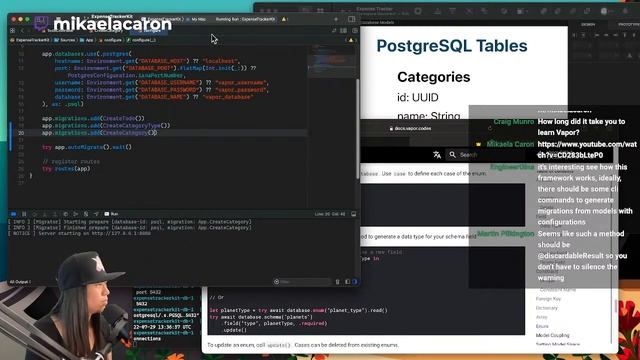Click the Environment Overrides icon in debug bar
The image size is (640, 360).
pos(86,214)
